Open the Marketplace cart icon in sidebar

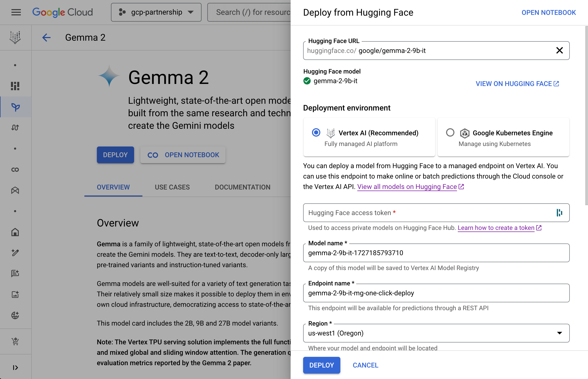[15, 341]
